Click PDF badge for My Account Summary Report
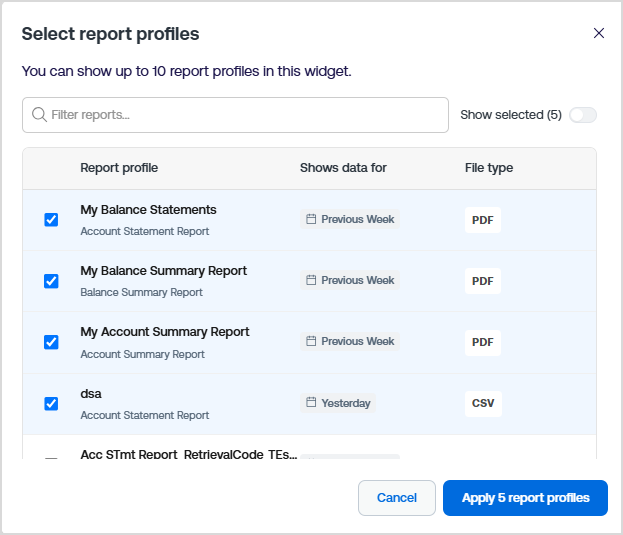 pyautogui.click(x=483, y=342)
